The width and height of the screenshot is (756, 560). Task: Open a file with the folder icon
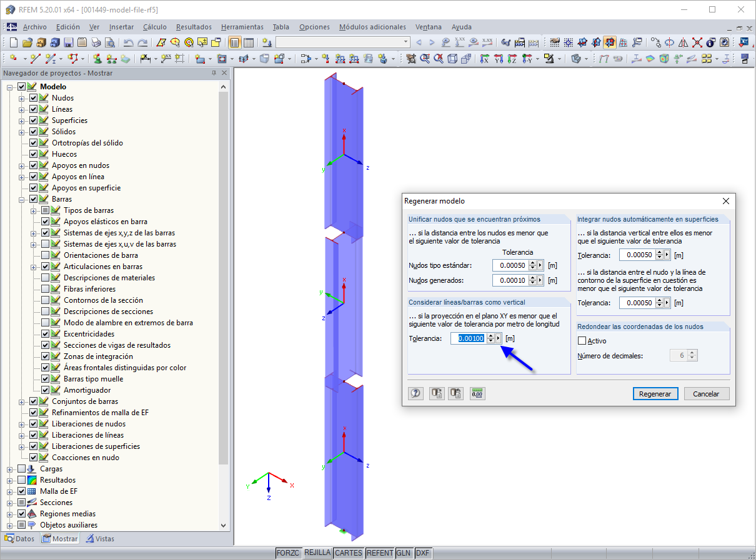click(x=27, y=42)
